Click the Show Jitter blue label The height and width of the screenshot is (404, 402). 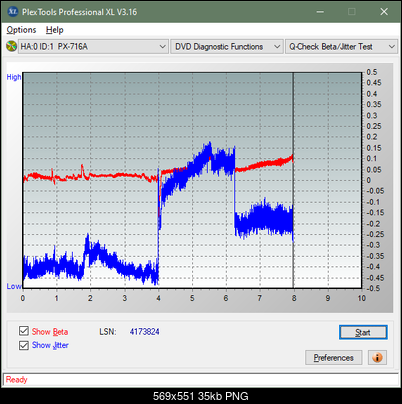pos(50,345)
